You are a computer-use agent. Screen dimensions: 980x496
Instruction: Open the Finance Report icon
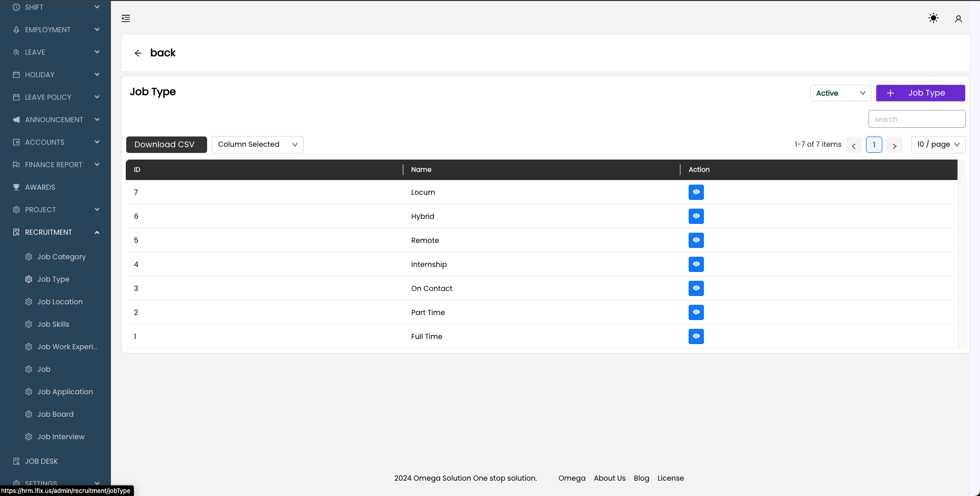(16, 164)
